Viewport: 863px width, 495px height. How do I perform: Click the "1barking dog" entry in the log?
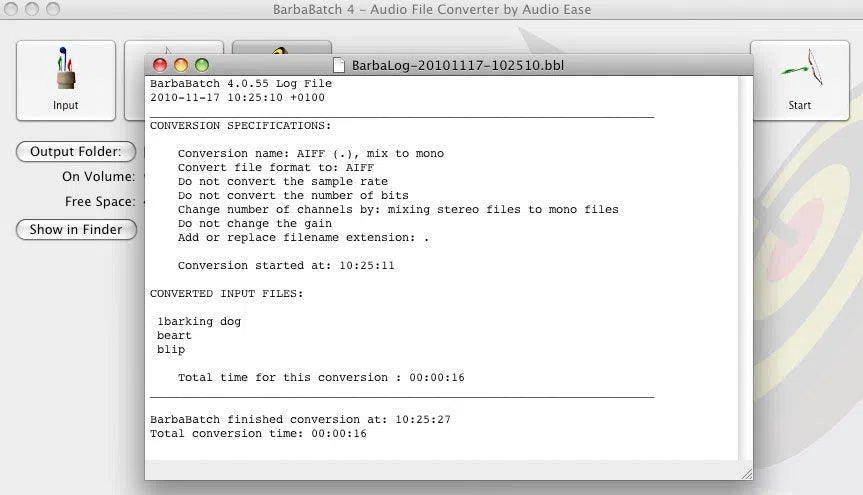pos(199,321)
